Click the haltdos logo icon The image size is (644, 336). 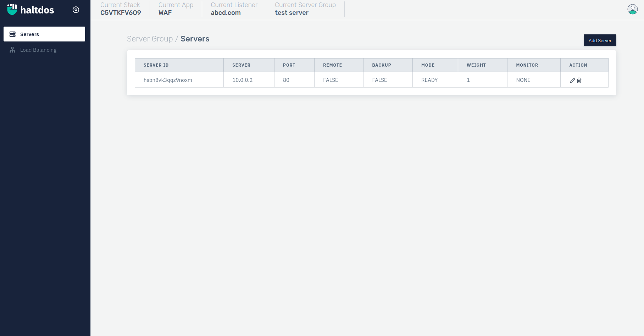[12, 10]
